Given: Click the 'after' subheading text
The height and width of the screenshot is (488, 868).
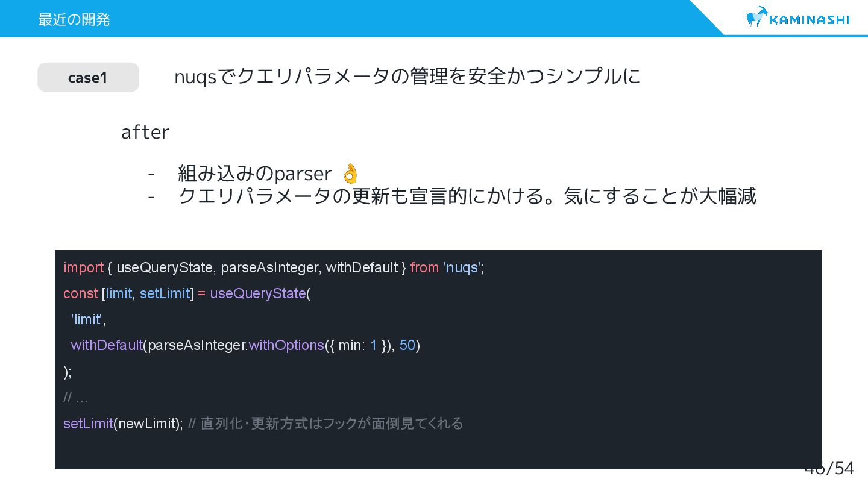Looking at the screenshot, I should (x=145, y=132).
